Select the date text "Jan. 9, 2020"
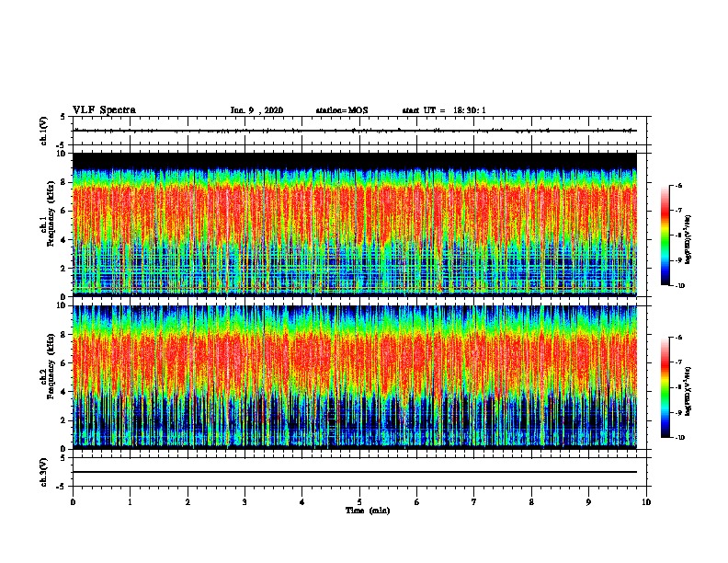Image resolution: width=728 pixels, height=563 pixels. (256, 110)
